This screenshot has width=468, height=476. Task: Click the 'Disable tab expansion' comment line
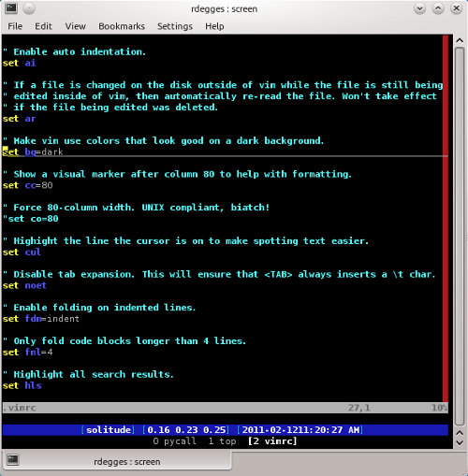[219, 274]
